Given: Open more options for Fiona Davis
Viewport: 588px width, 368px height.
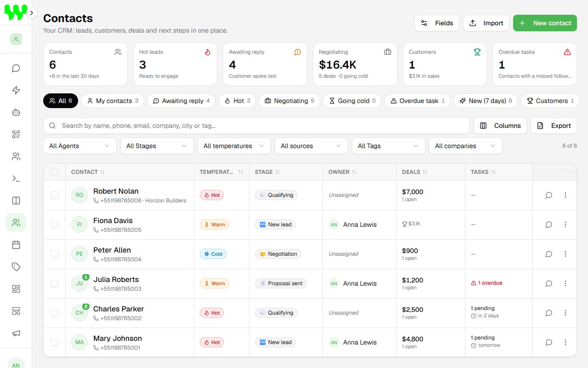Looking at the screenshot, I should (x=565, y=224).
